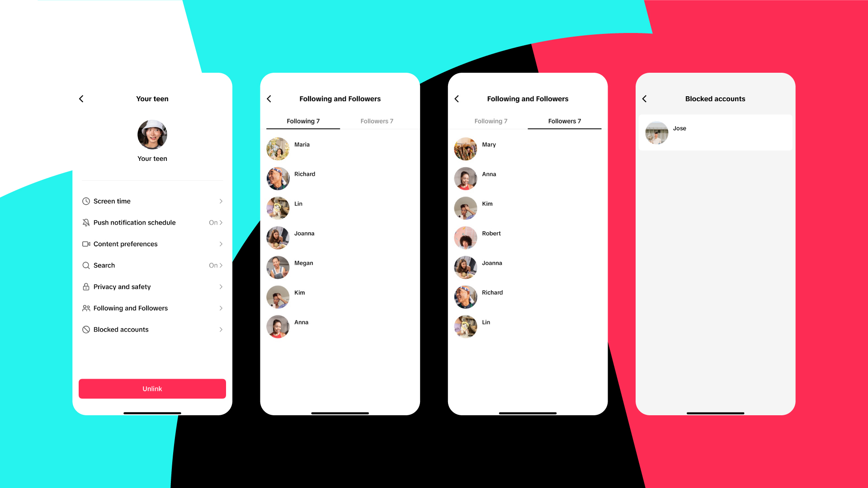Click the Content preferences icon

(x=86, y=244)
